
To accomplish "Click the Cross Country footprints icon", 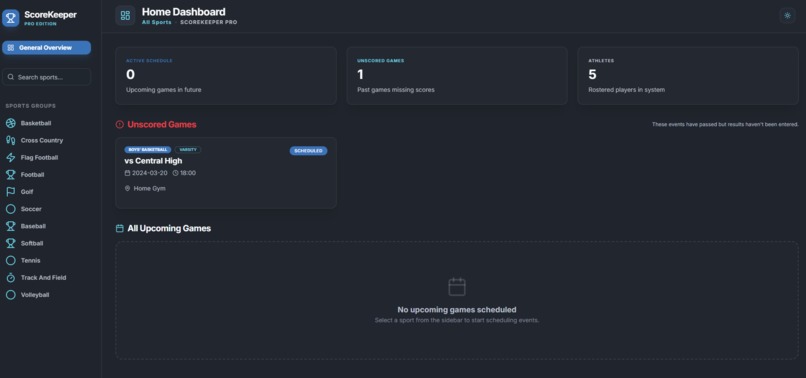I will pos(10,140).
